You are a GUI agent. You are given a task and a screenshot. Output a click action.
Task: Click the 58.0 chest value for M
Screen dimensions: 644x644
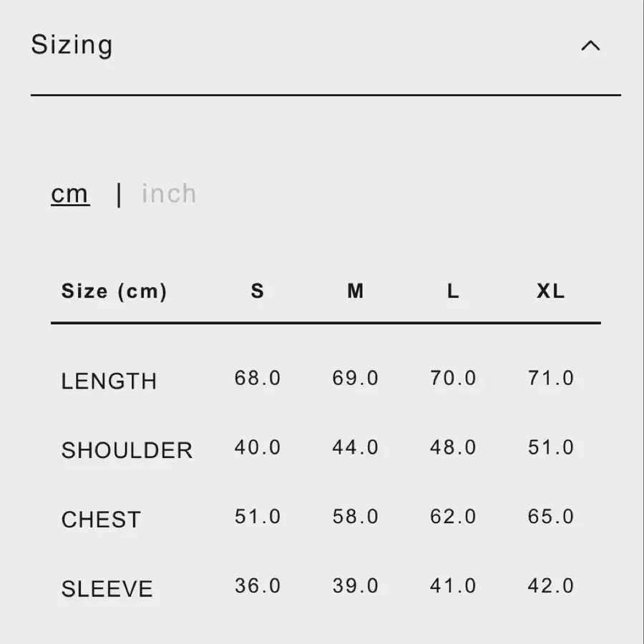coord(355,517)
